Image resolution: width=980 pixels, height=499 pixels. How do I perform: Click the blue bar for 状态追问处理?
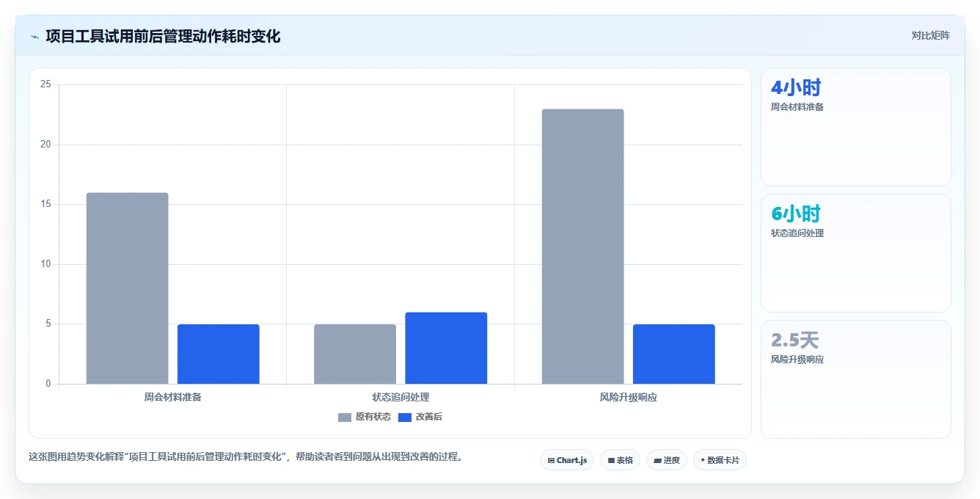[446, 349]
